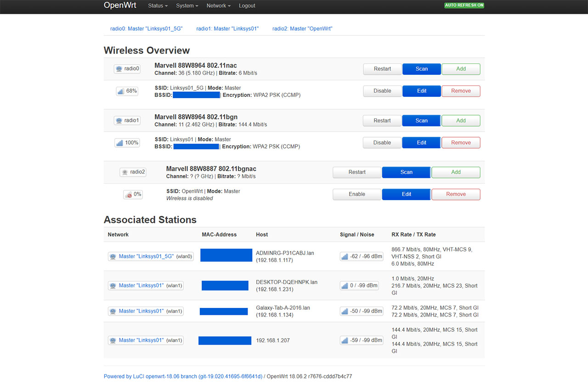Remove the OpenWrt SSID network
Viewport: 588px width, 385px height.
pos(456,194)
